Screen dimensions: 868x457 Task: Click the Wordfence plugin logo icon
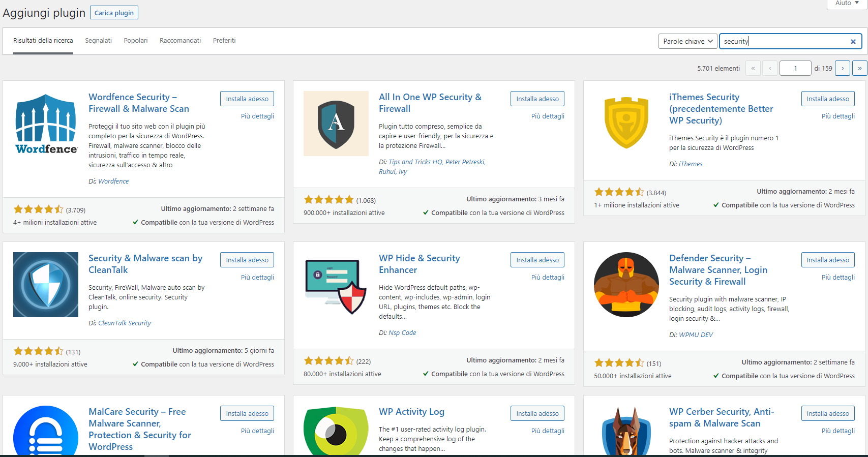click(46, 124)
